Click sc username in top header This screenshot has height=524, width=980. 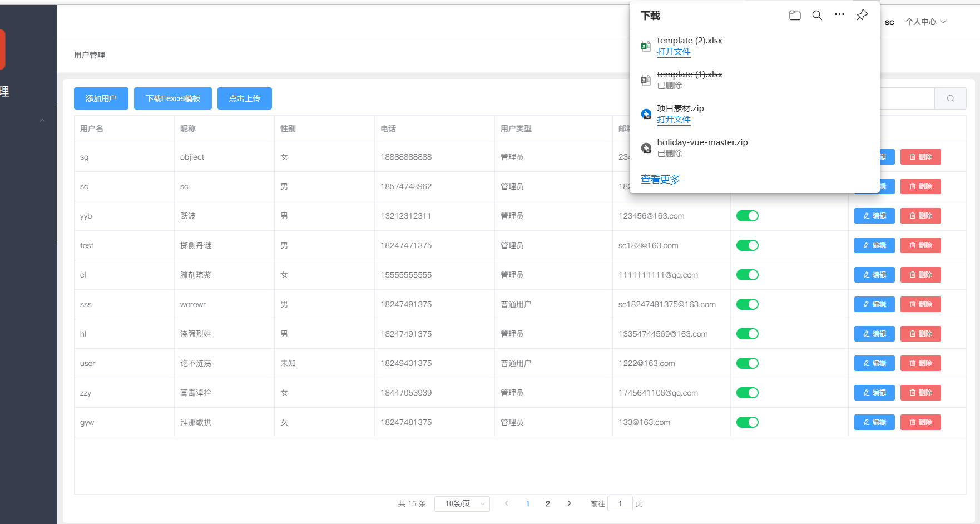click(x=889, y=22)
